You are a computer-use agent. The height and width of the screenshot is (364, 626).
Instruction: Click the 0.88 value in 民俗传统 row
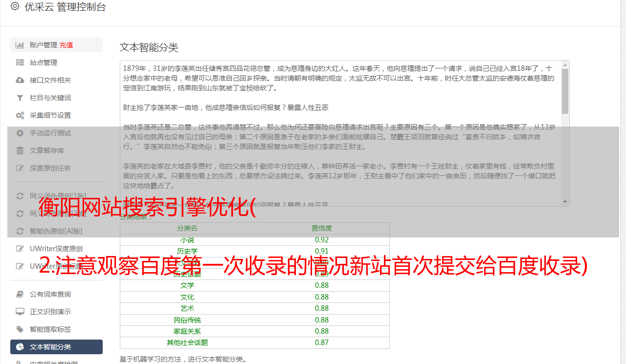click(x=322, y=320)
